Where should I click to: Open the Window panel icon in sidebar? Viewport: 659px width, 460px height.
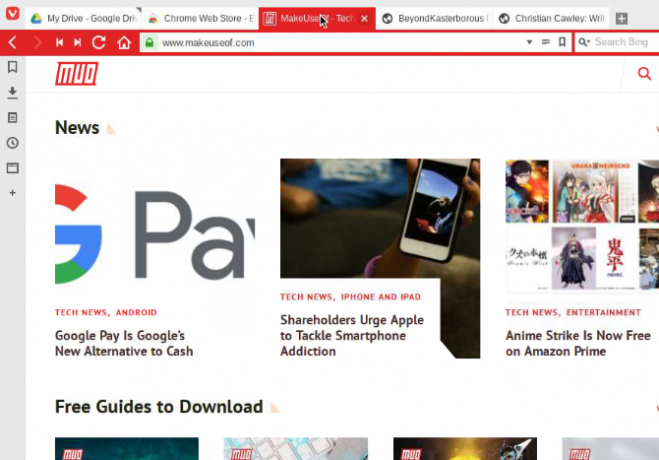[13, 168]
